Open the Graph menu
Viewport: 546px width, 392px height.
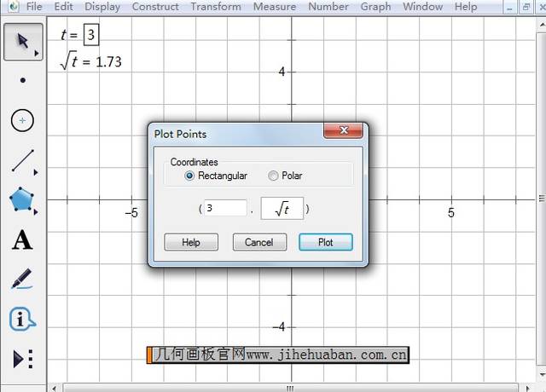[375, 7]
